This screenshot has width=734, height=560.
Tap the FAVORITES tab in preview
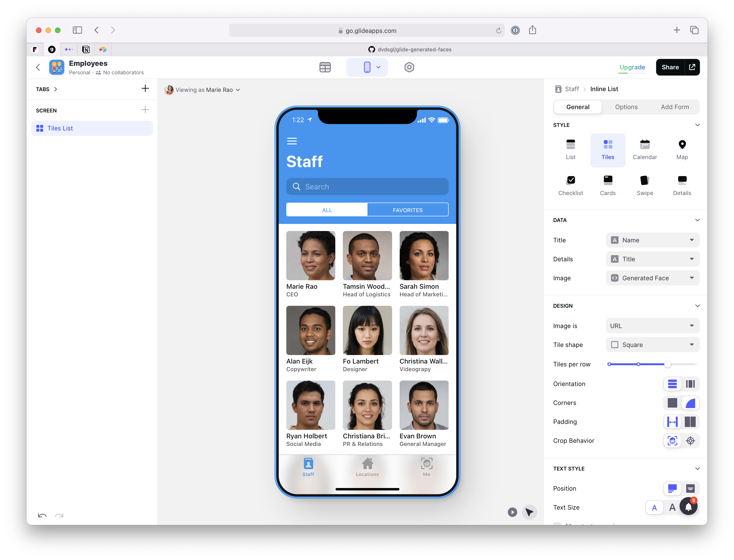click(407, 210)
